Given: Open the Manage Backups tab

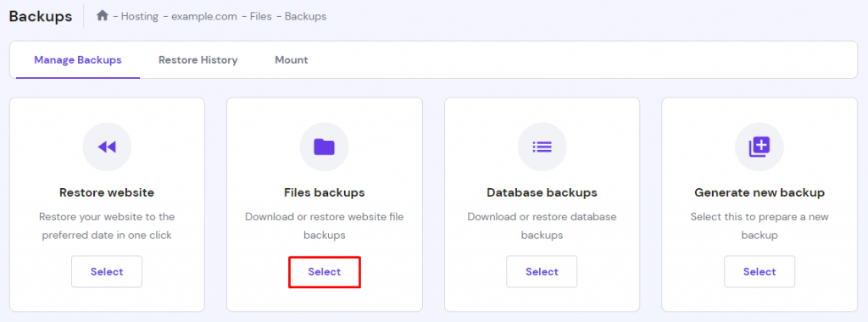Looking at the screenshot, I should (78, 60).
